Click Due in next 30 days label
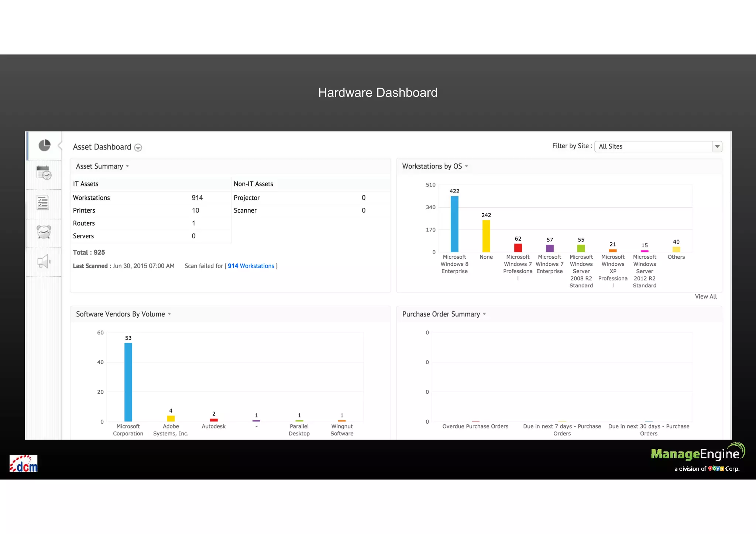756x534 pixels. coord(649,430)
